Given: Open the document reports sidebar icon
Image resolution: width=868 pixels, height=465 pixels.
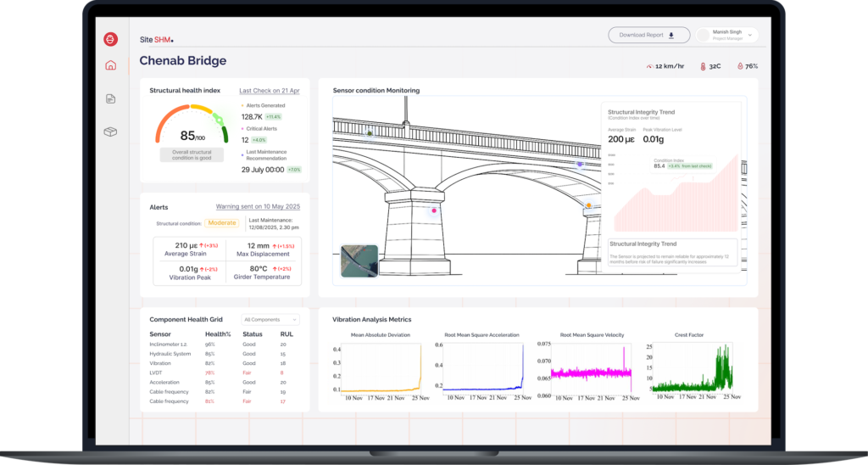Looking at the screenshot, I should coord(110,99).
